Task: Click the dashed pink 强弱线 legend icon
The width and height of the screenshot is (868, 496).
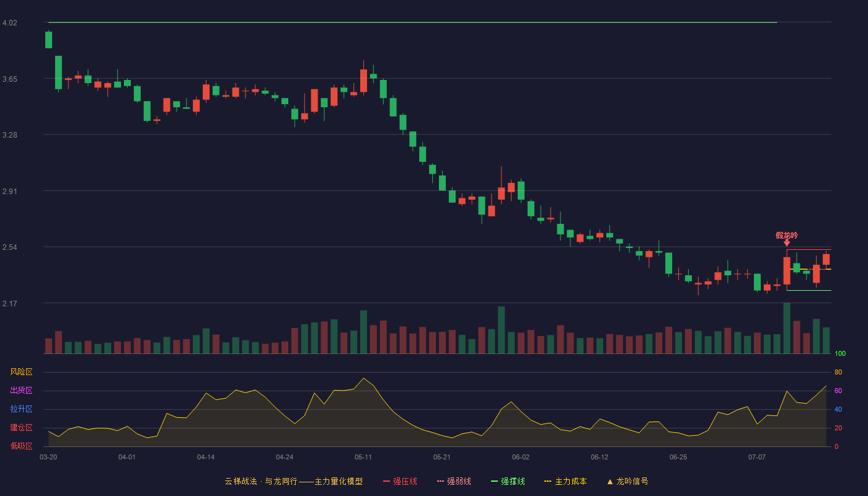Action: click(441, 481)
